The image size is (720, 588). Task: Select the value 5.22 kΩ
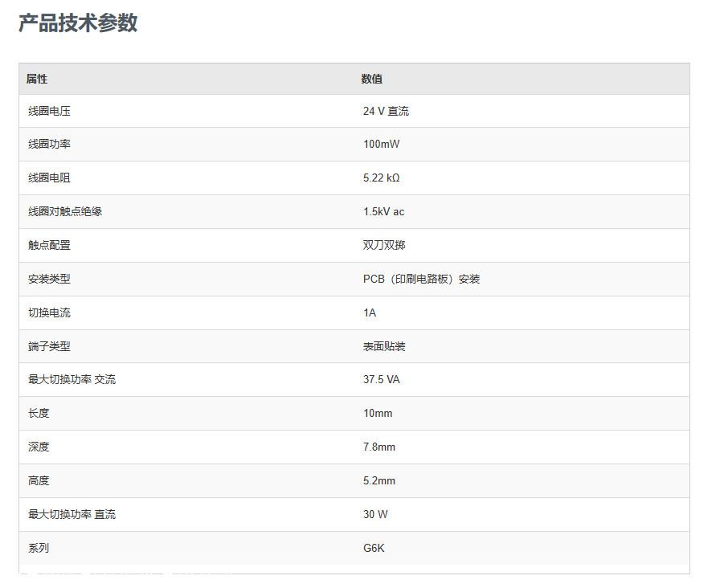pyautogui.click(x=381, y=178)
